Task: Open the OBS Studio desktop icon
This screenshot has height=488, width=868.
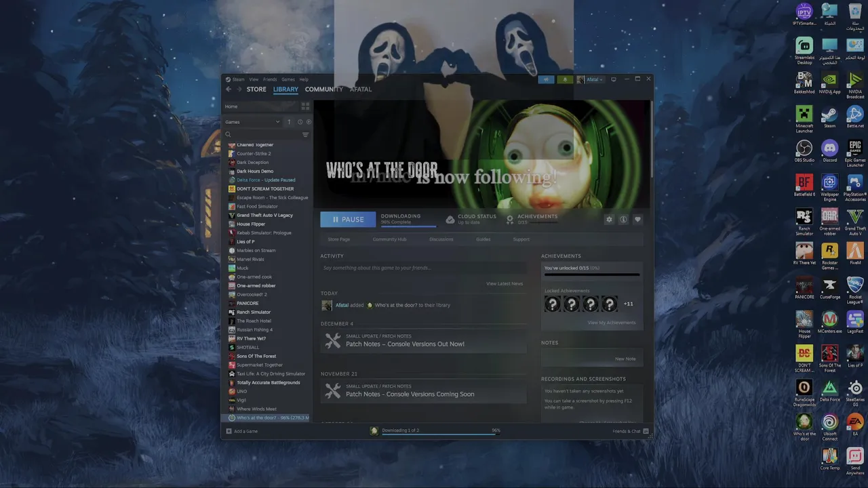Action: pos(804,151)
